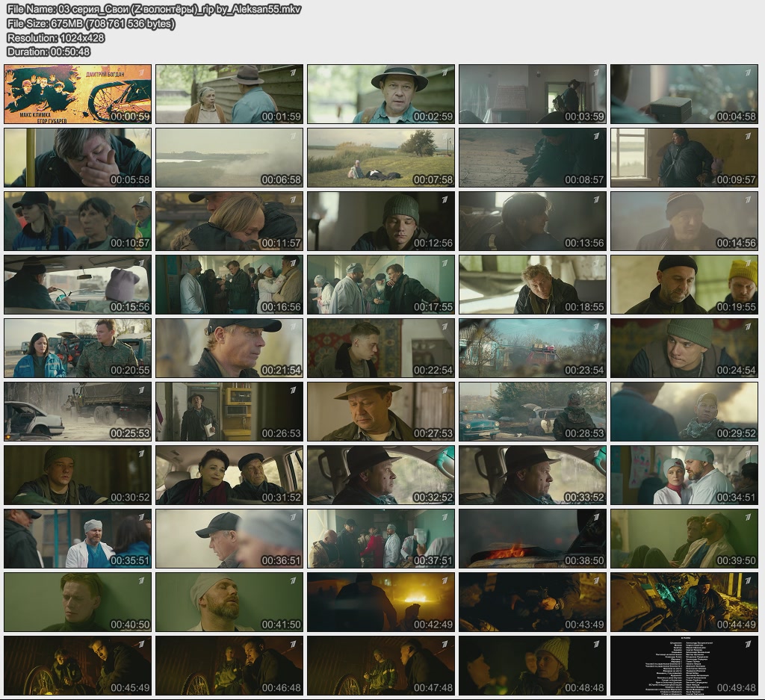
Task: Click the thumbnail timestamped 00:12:56
Action: pyautogui.click(x=381, y=221)
